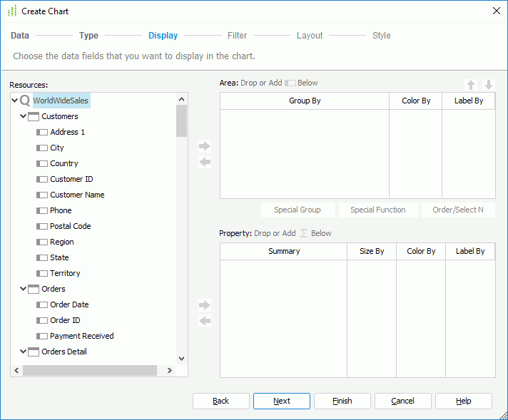Click the Create Chart title icon
Screen dimensions: 508x420
[12, 11]
